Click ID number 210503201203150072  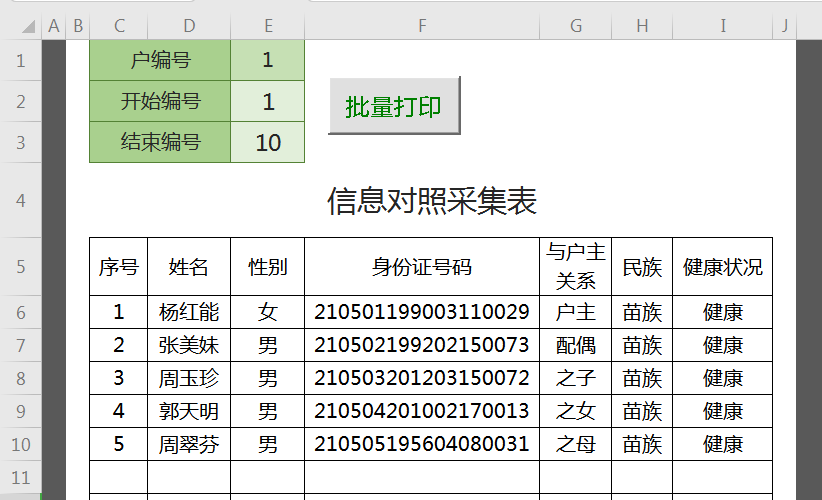(422, 378)
